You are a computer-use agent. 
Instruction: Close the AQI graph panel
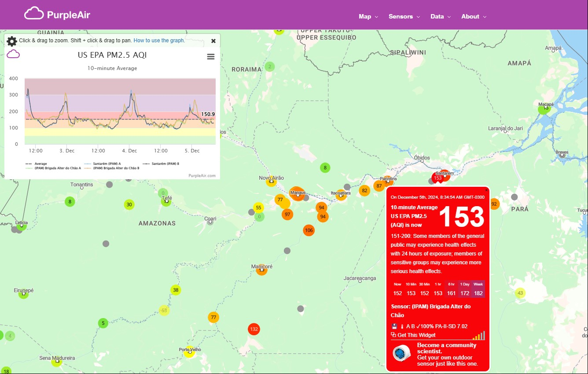click(213, 41)
